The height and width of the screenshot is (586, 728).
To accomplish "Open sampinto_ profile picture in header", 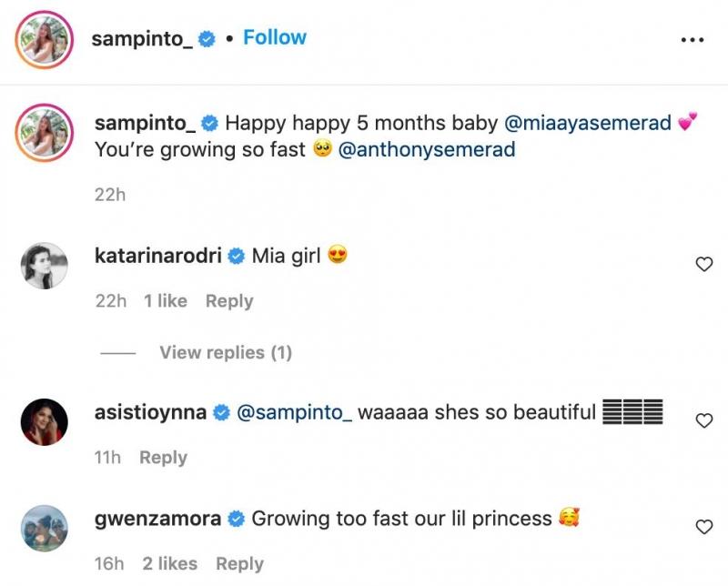I will (x=44, y=38).
